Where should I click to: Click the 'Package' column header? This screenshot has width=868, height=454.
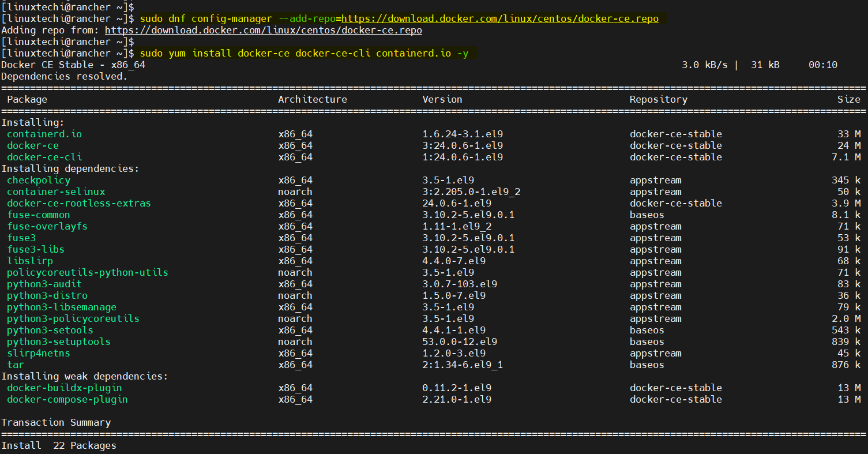(27, 99)
